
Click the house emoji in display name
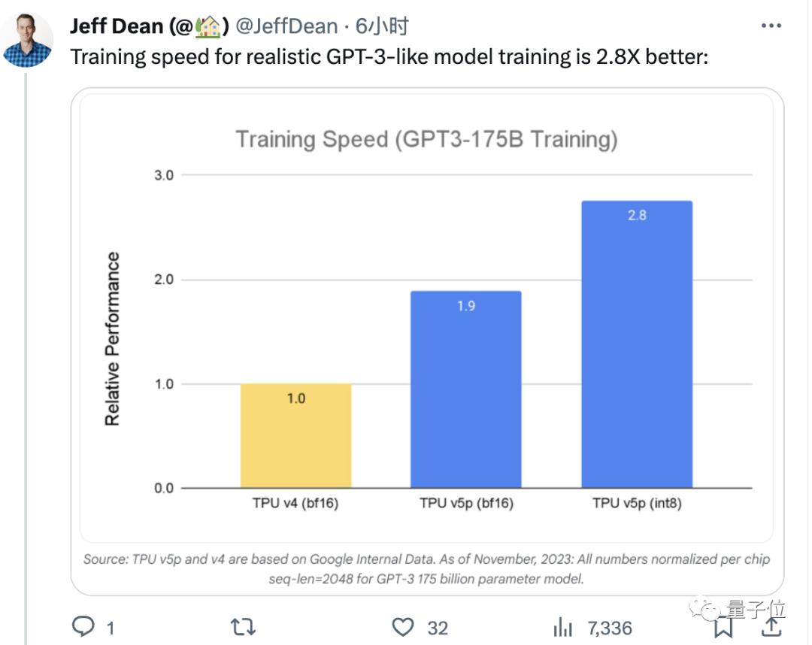(x=208, y=27)
